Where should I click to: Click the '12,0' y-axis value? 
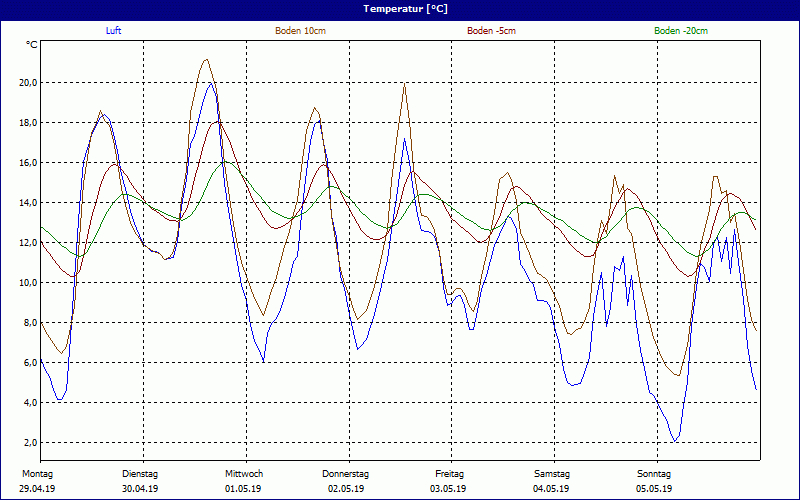pos(28,242)
